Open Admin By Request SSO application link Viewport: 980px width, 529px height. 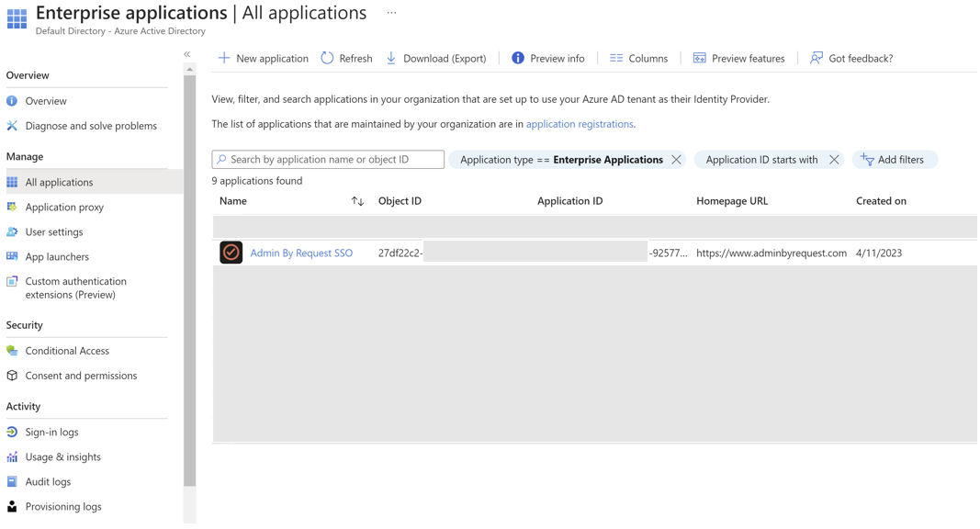(x=301, y=253)
